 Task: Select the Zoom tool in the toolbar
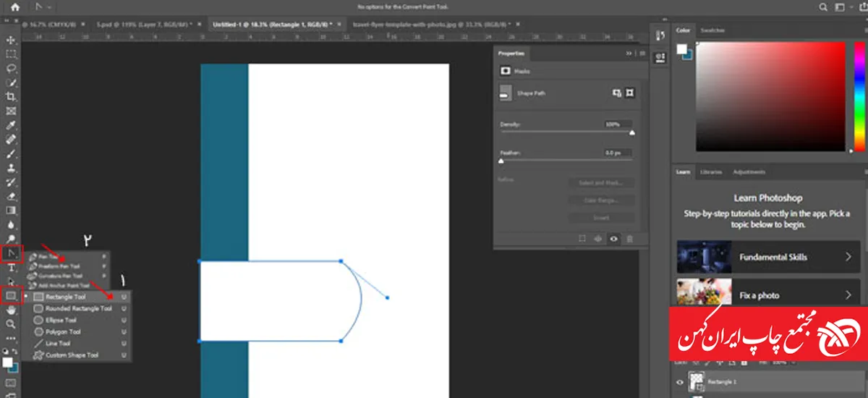coord(11,324)
